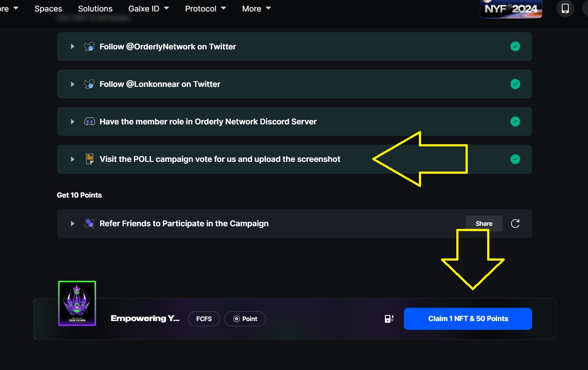
Task: Click the 'Follow @OrderlyNetwork on Twitter' text
Action: pos(168,47)
